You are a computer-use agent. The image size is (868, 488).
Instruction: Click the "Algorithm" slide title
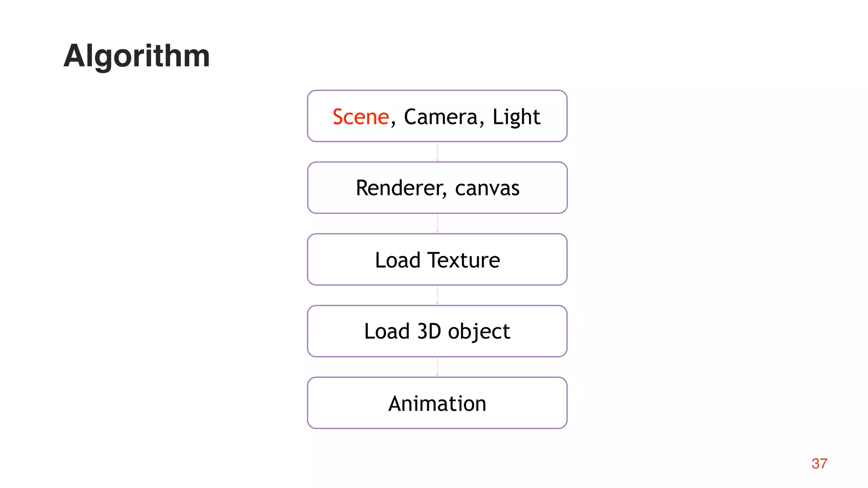coord(136,56)
